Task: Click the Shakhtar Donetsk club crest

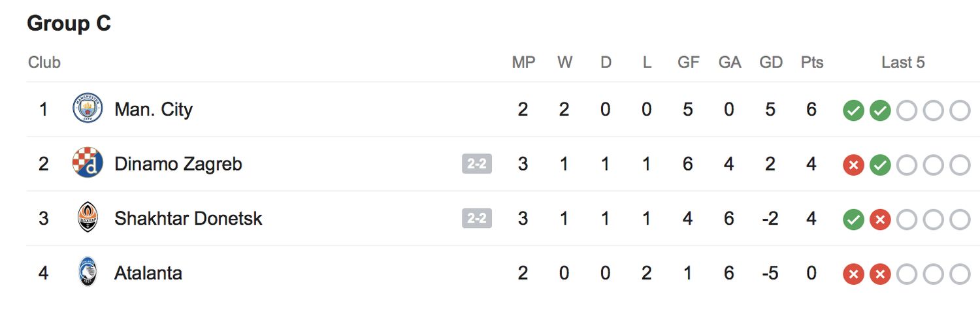Action: pyautogui.click(x=88, y=218)
